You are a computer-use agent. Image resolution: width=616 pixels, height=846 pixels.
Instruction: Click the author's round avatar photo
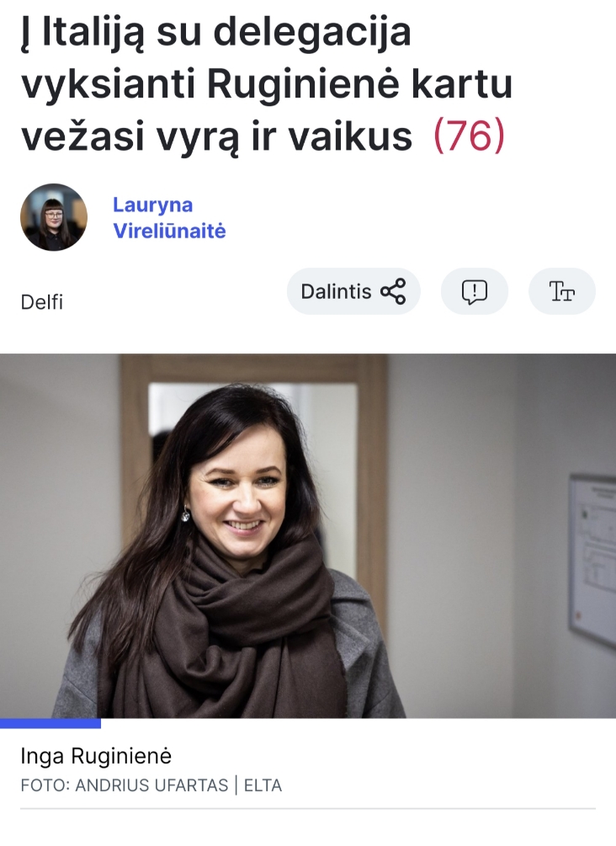[54, 217]
